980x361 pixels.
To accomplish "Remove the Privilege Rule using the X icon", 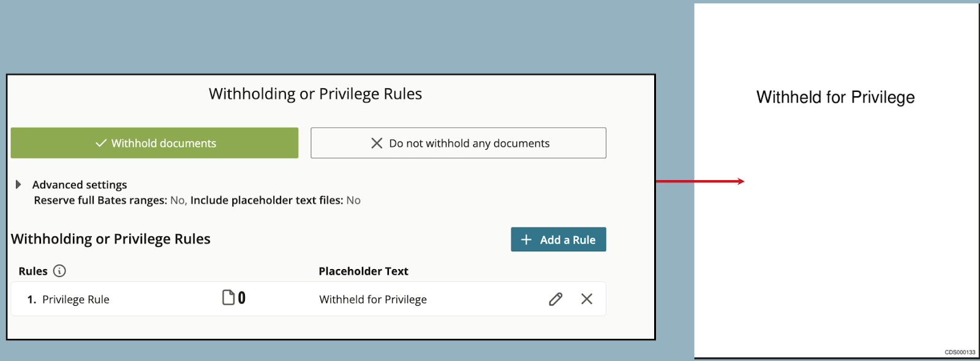I will [x=587, y=299].
